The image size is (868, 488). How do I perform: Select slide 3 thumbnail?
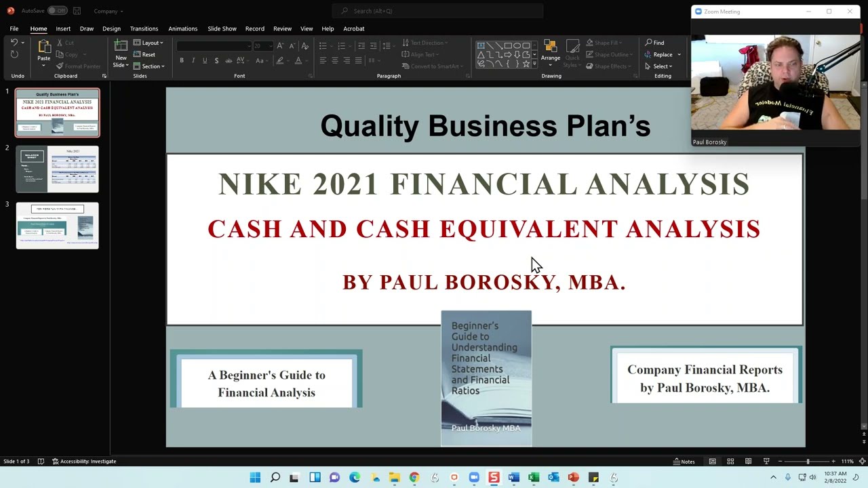tap(58, 225)
